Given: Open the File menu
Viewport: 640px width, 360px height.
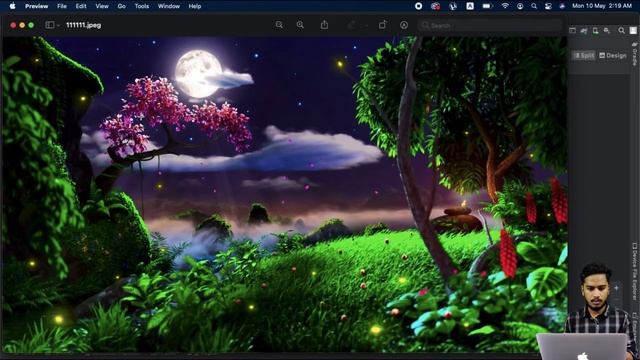Looking at the screenshot, I should [62, 6].
